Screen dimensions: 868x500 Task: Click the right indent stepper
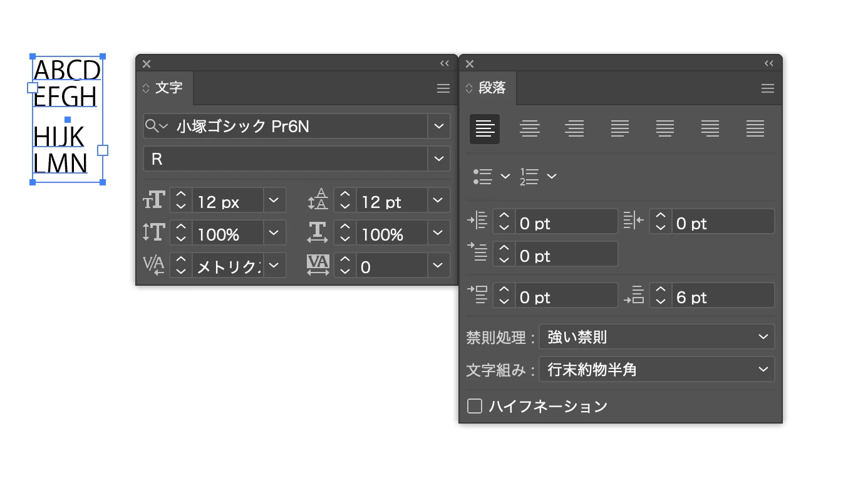[661, 221]
